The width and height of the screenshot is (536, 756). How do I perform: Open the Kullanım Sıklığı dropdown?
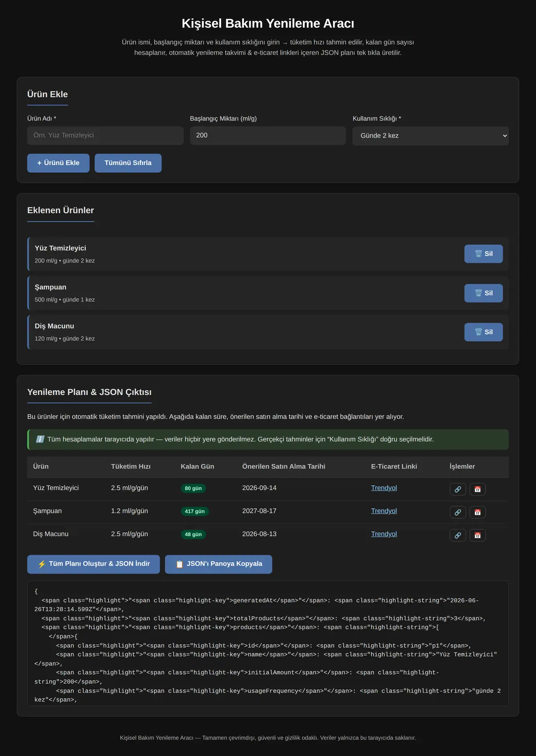point(431,136)
